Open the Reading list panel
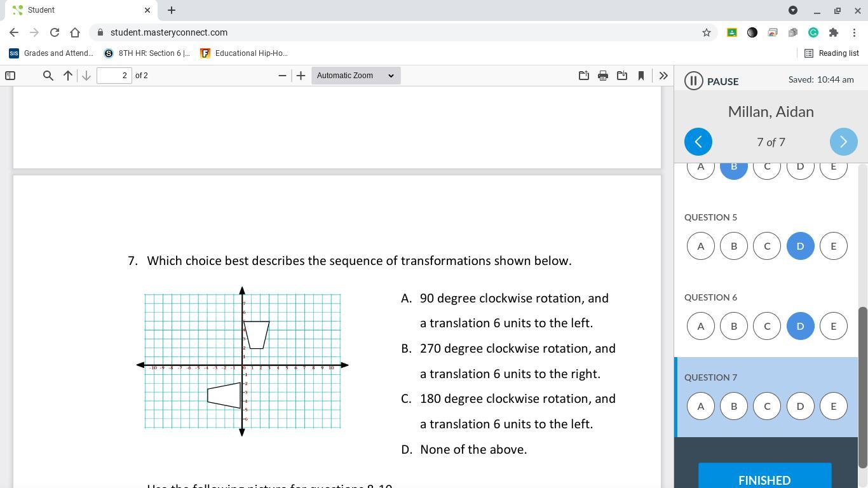Image resolution: width=868 pixels, height=488 pixels. [x=832, y=53]
